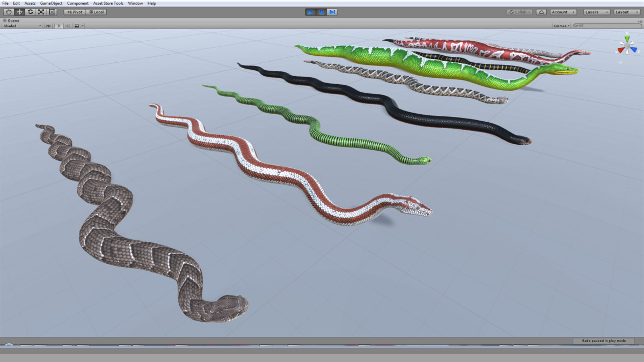Select the Hand tool

click(9, 12)
